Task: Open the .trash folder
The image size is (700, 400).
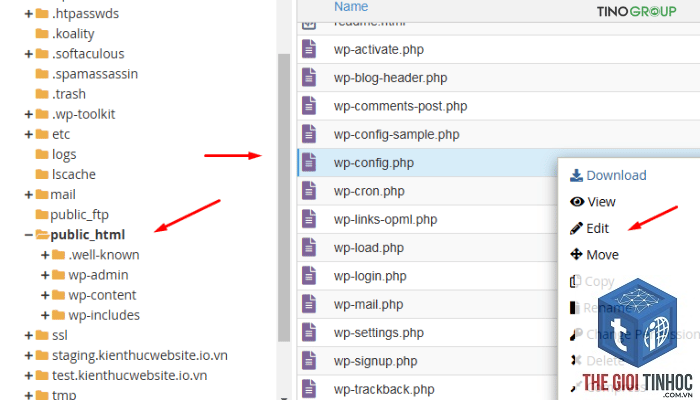Action: 69,94
